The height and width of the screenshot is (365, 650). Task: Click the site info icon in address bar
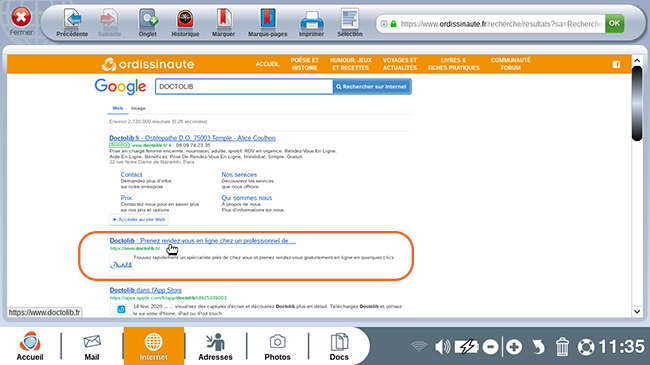(384, 24)
